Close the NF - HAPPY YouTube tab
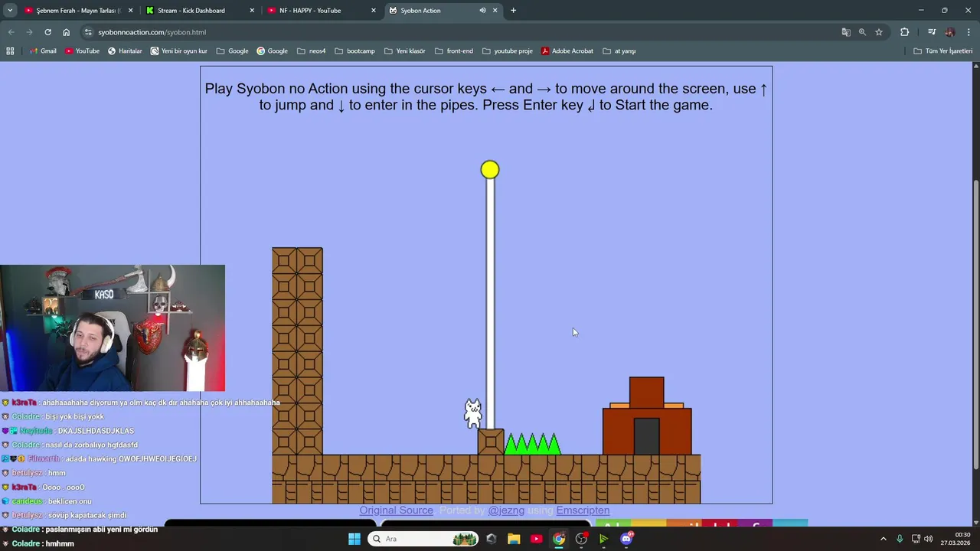This screenshot has width=980, height=551. 373,11
